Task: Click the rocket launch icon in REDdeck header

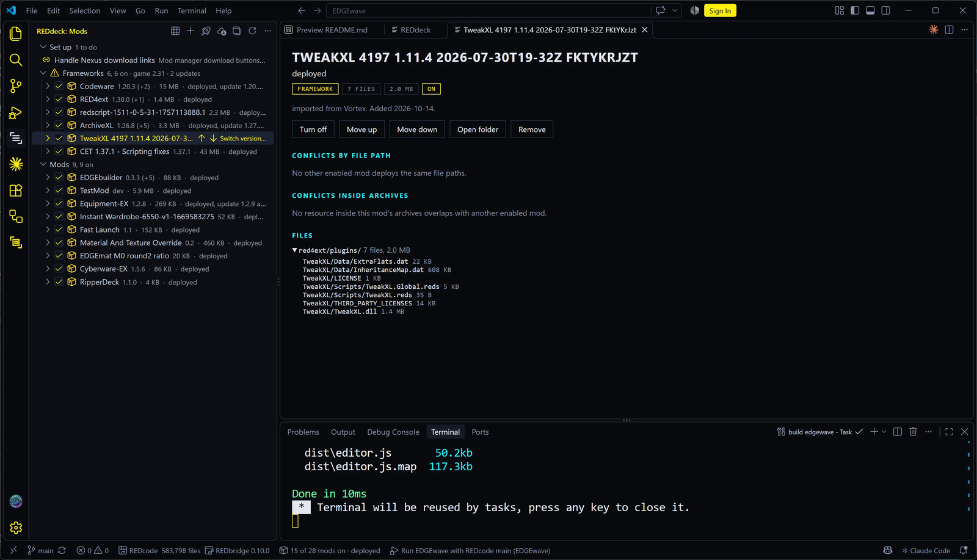Action: coord(206,31)
